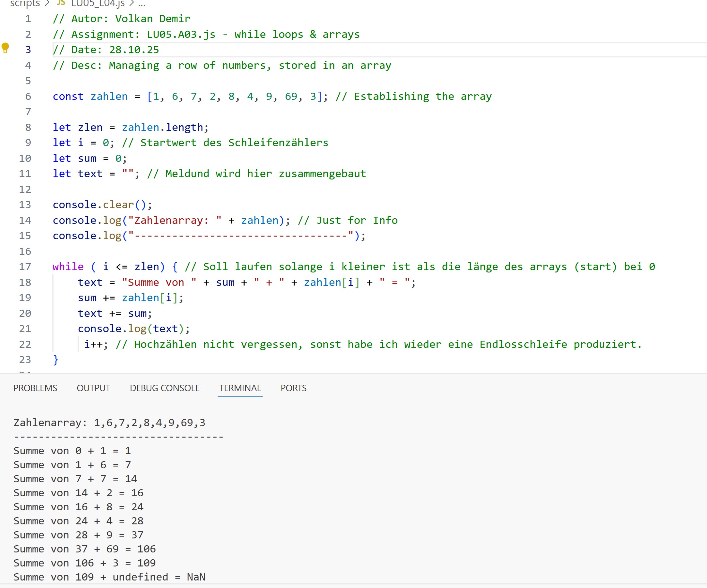
Task: Click the number 69 in the array literal
Action: [291, 96]
